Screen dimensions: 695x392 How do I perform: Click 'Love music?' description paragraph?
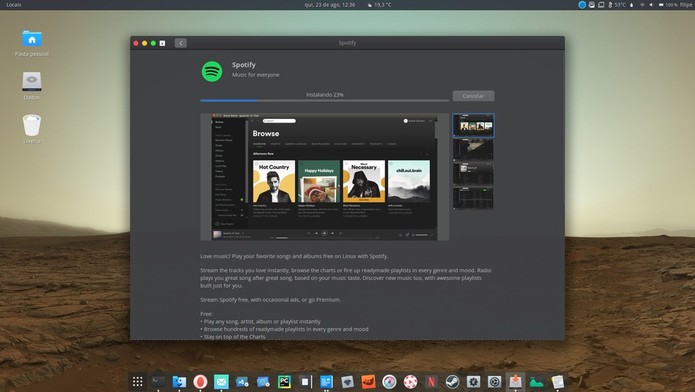pos(294,256)
